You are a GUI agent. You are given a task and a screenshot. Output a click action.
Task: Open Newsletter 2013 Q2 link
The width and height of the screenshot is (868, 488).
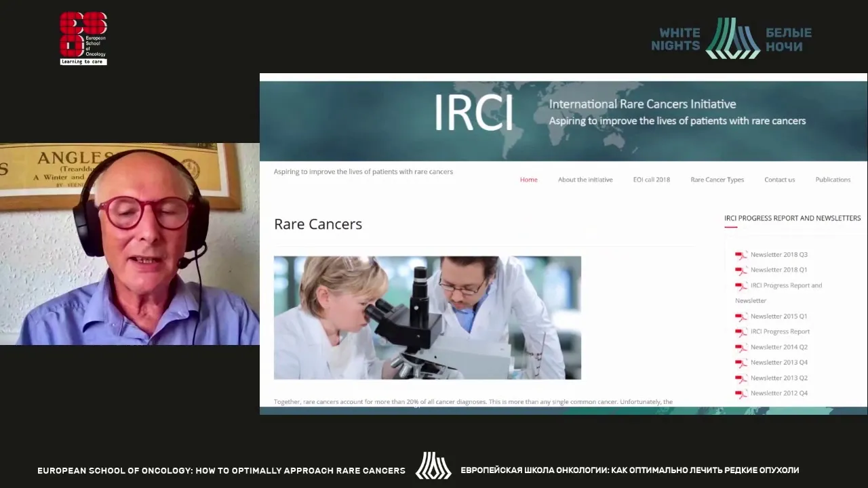tap(778, 378)
